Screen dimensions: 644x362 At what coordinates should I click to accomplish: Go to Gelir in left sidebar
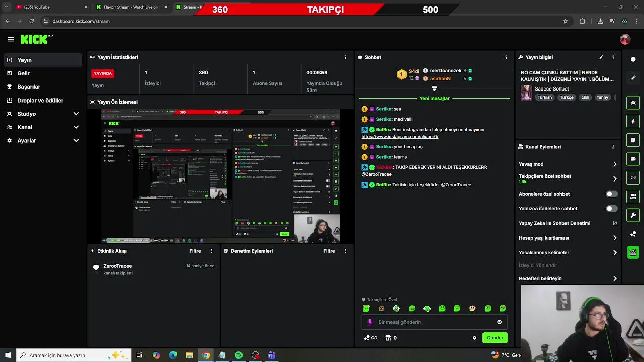[43, 73]
